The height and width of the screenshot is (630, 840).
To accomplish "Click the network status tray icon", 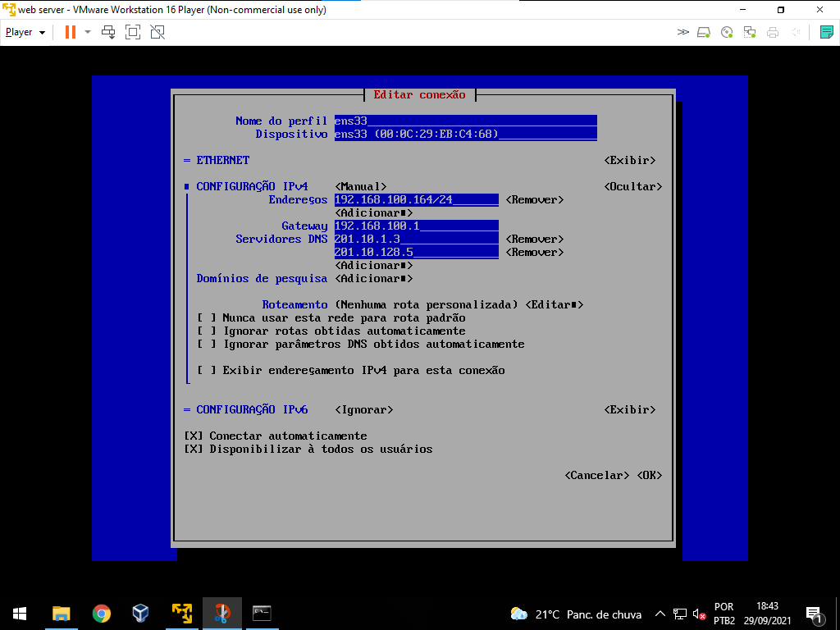I will coord(680,614).
